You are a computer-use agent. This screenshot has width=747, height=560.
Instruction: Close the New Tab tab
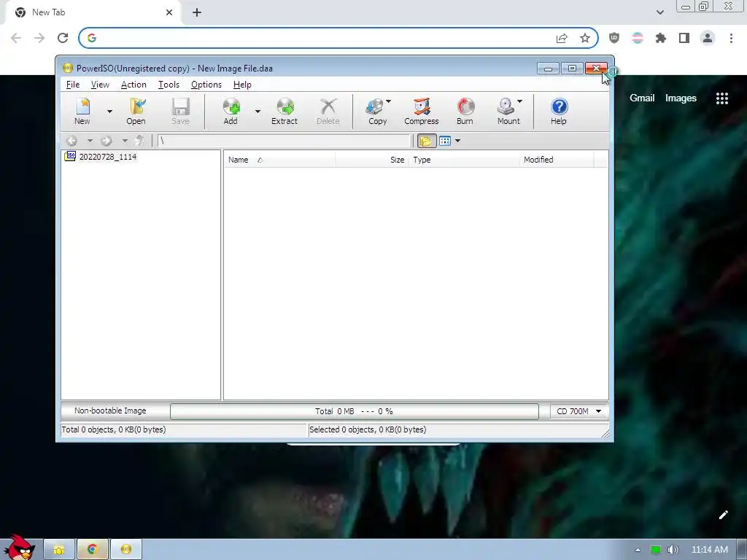(169, 12)
